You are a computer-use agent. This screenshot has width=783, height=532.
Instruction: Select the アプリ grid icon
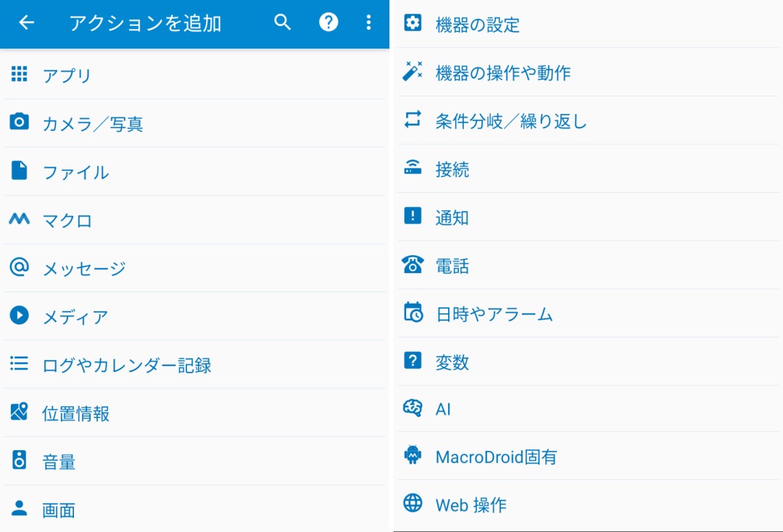coord(20,74)
